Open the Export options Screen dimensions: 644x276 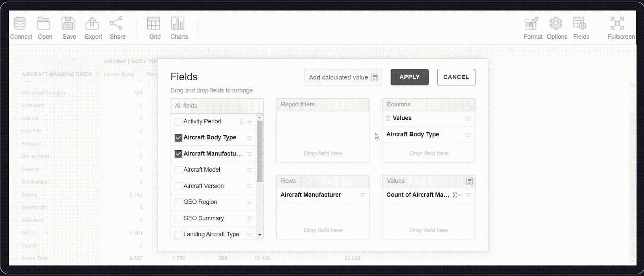pos(93,28)
